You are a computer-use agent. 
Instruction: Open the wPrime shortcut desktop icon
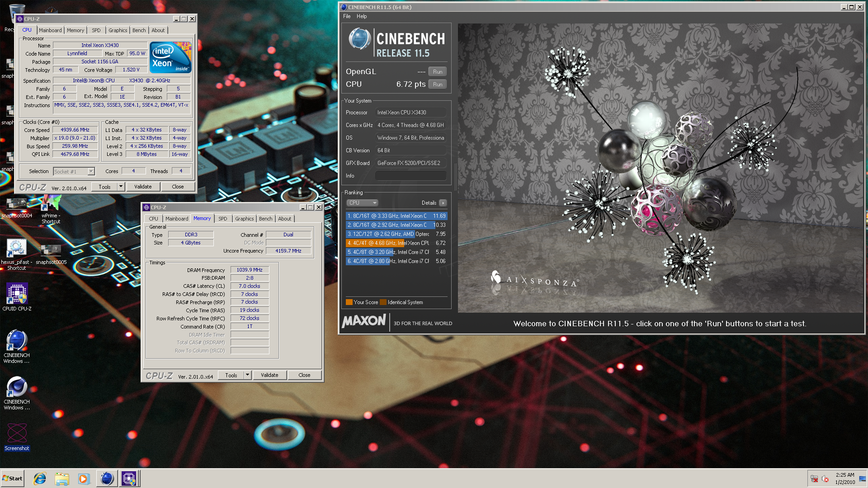pos(51,209)
